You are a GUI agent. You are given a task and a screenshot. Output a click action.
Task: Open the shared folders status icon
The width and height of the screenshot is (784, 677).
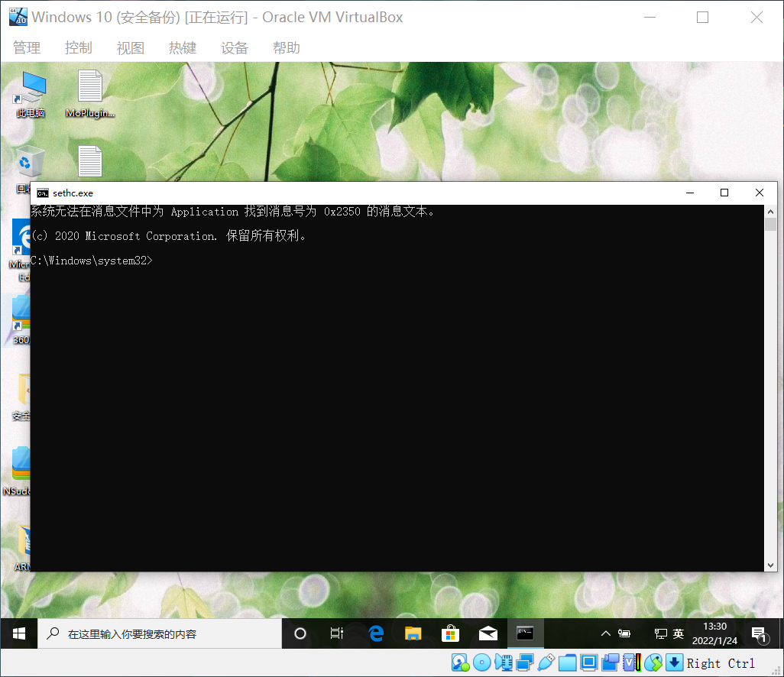coord(567,662)
